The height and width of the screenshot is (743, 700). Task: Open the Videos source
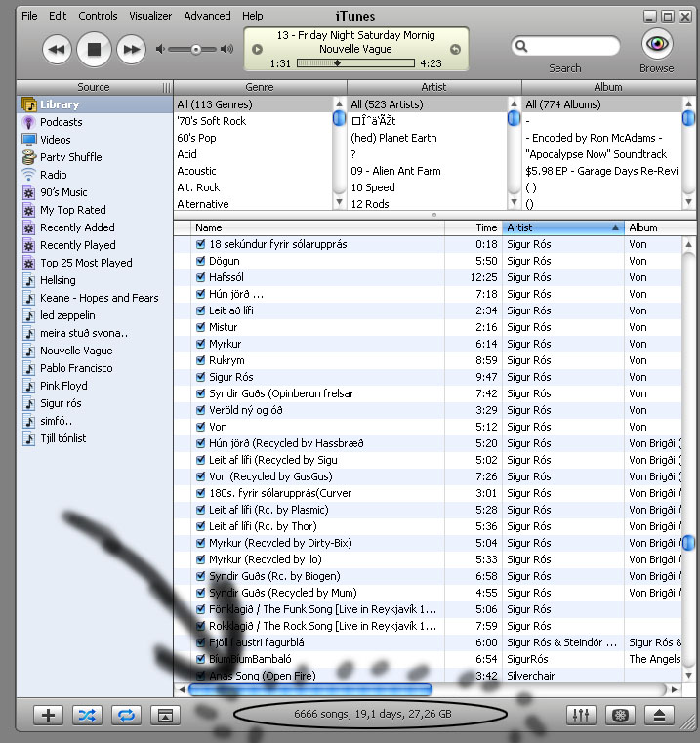point(55,140)
